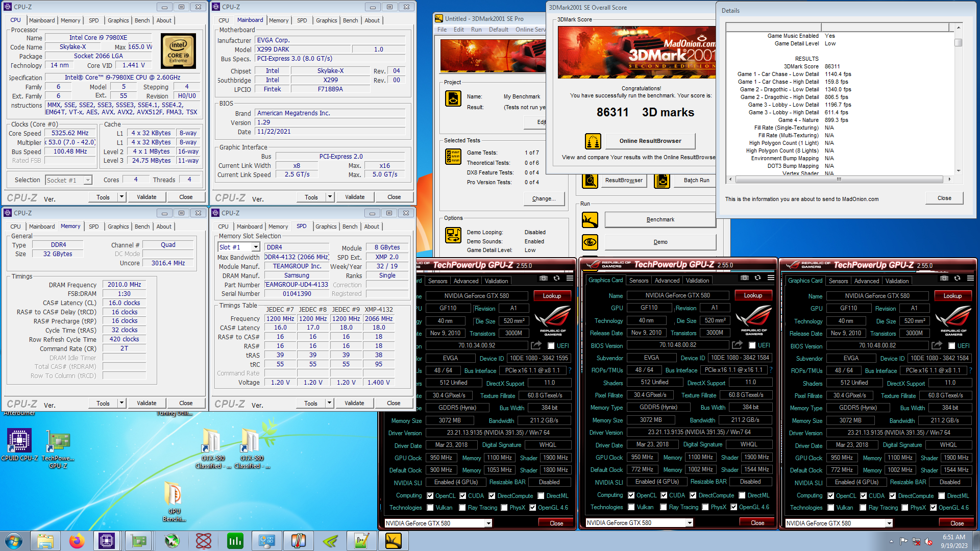
Task: Open the GPU Benchi... folder on the desktop
Action: point(174,502)
